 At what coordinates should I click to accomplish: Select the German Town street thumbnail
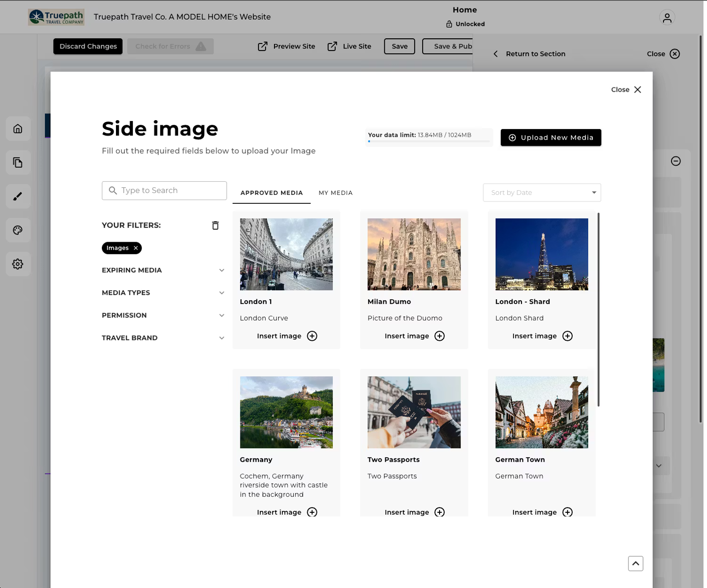[541, 412]
